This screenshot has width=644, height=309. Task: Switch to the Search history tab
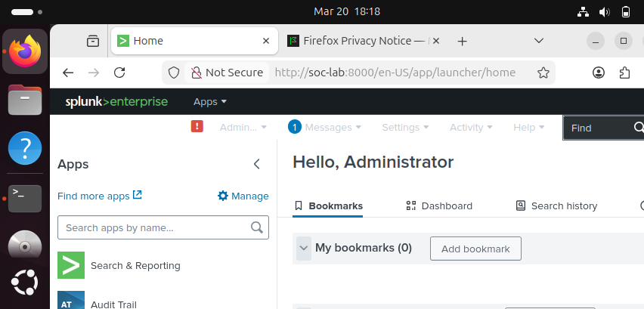[556, 205]
